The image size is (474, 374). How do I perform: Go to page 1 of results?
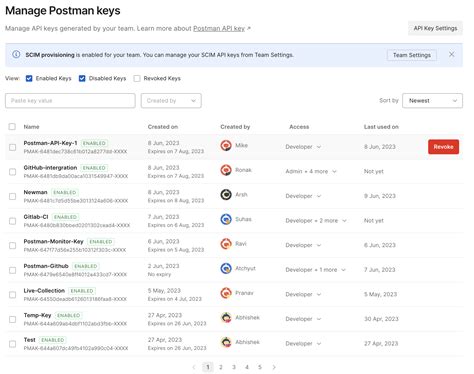pyautogui.click(x=208, y=367)
